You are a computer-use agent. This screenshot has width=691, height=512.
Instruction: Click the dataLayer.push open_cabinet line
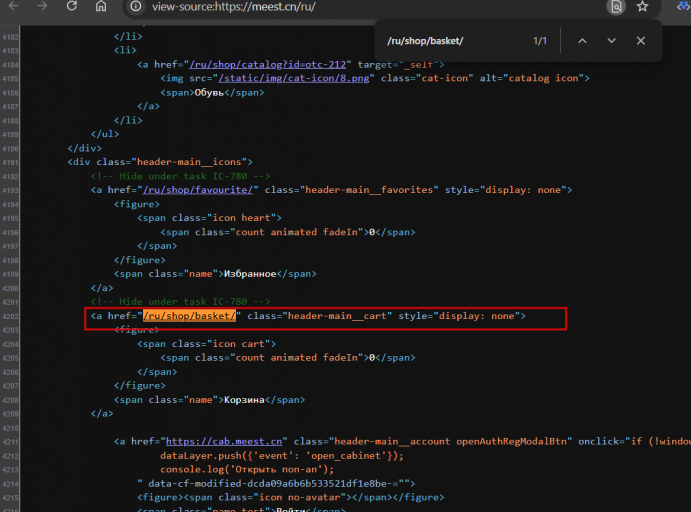point(282,456)
